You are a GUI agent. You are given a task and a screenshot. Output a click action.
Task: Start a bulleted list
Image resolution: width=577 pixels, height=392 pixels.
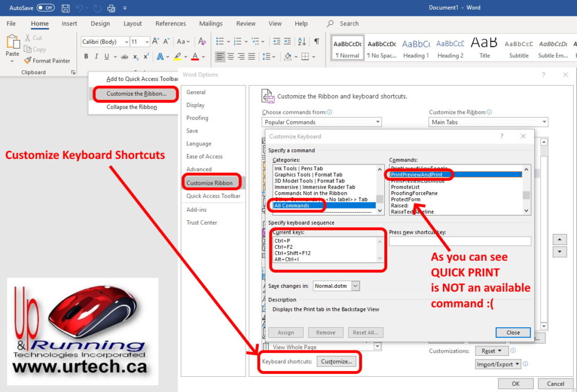coord(220,42)
